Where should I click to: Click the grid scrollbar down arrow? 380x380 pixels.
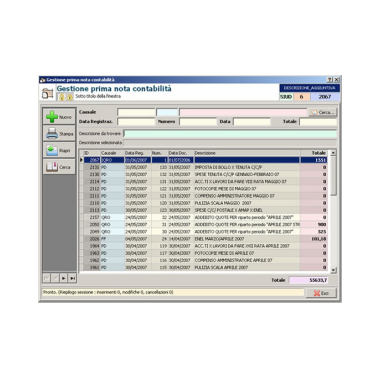click(333, 270)
